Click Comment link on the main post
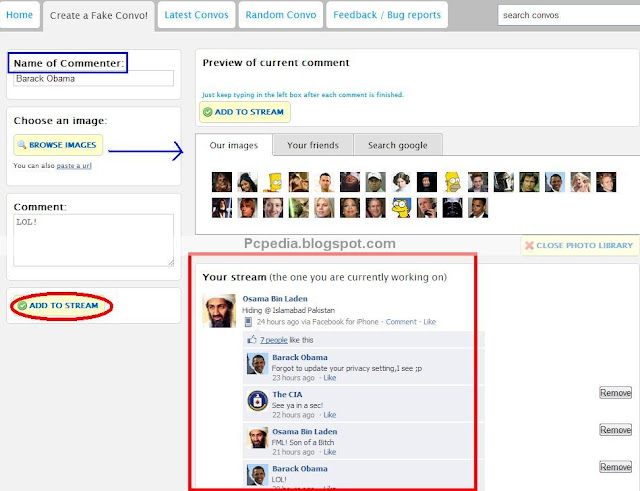640x491 pixels. tap(401, 322)
